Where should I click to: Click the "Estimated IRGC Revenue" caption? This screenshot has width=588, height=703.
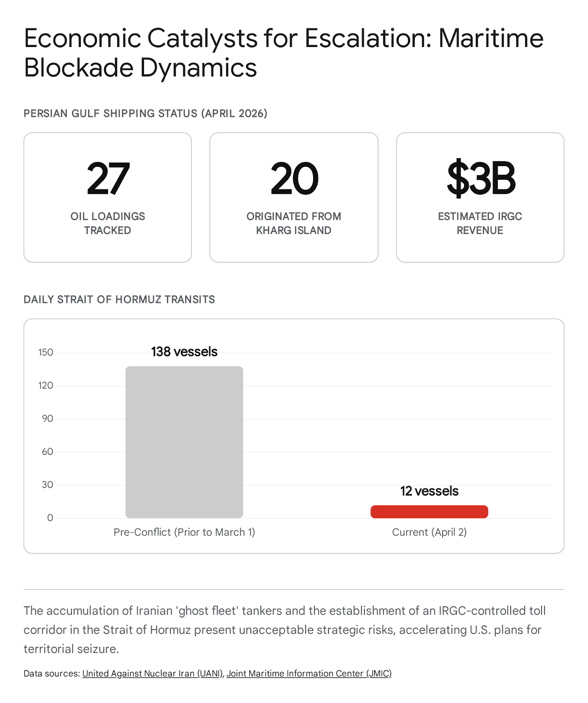480,223
